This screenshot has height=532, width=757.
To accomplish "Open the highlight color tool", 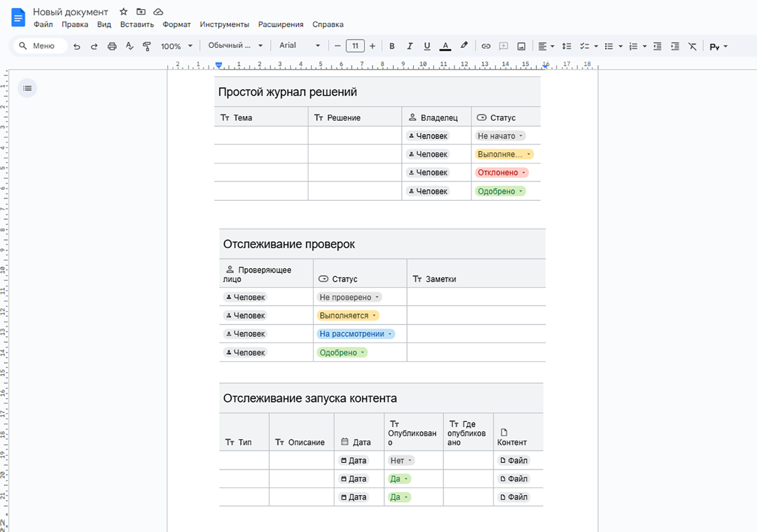I will point(464,46).
